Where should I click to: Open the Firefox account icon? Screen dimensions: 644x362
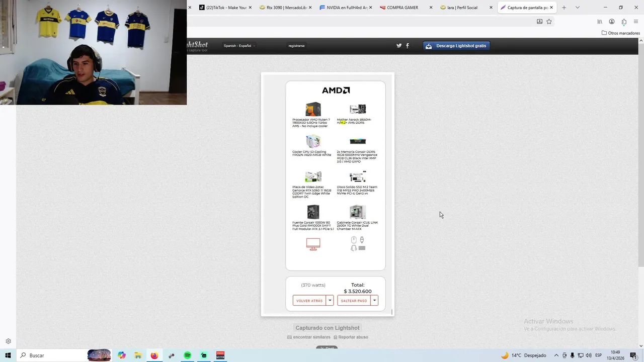612,22
